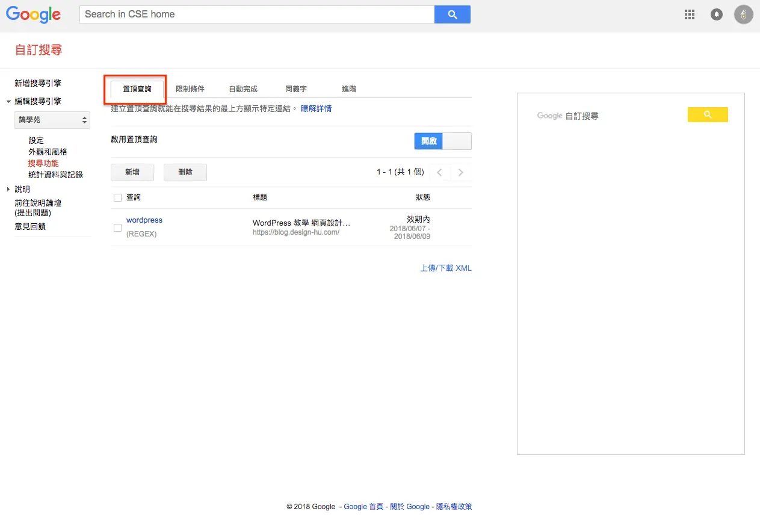The image size is (760, 532).
Task: Switch to the 自動完成 tab
Action: [243, 89]
